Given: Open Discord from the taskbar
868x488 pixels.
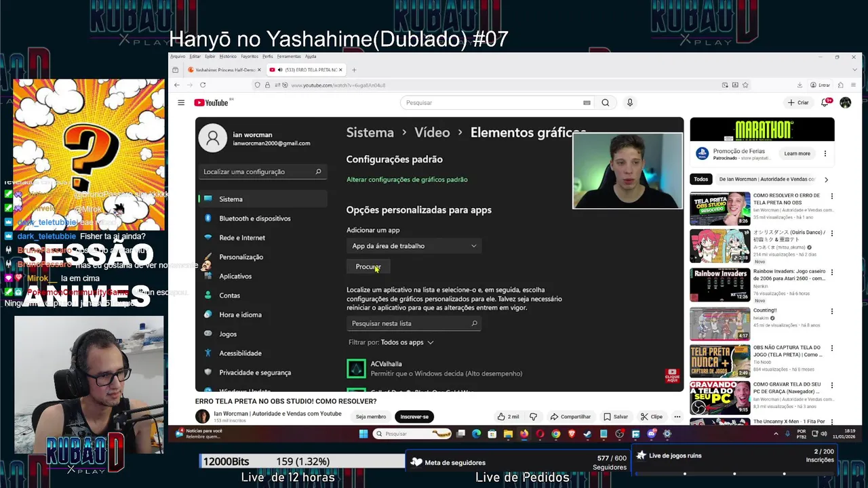Looking at the screenshot, I should pos(652,434).
